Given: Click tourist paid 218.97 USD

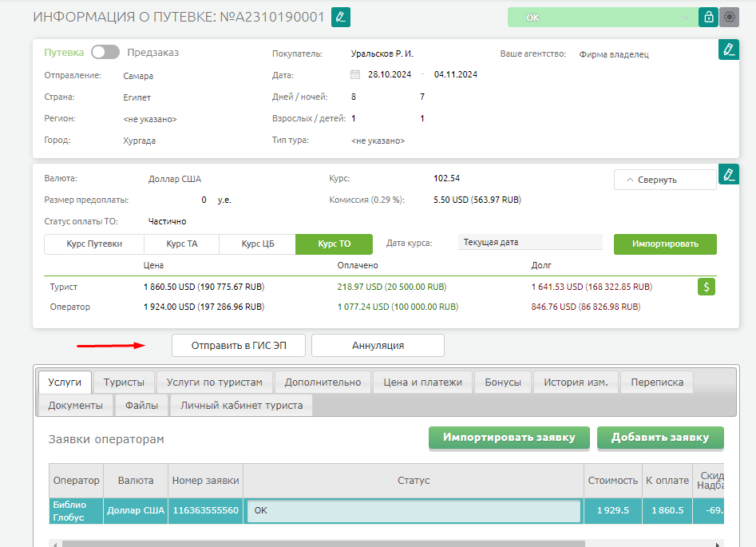Looking at the screenshot, I should point(392,287).
